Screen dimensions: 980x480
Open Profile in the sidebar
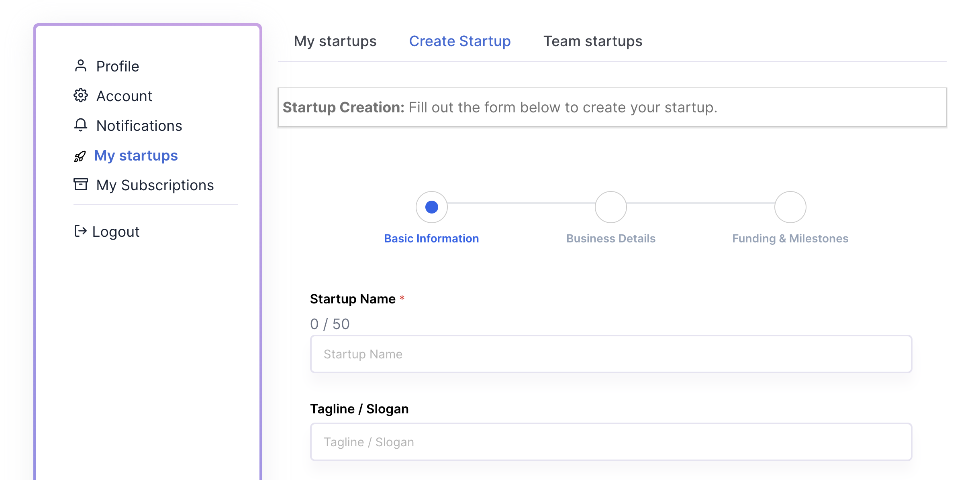tap(118, 66)
